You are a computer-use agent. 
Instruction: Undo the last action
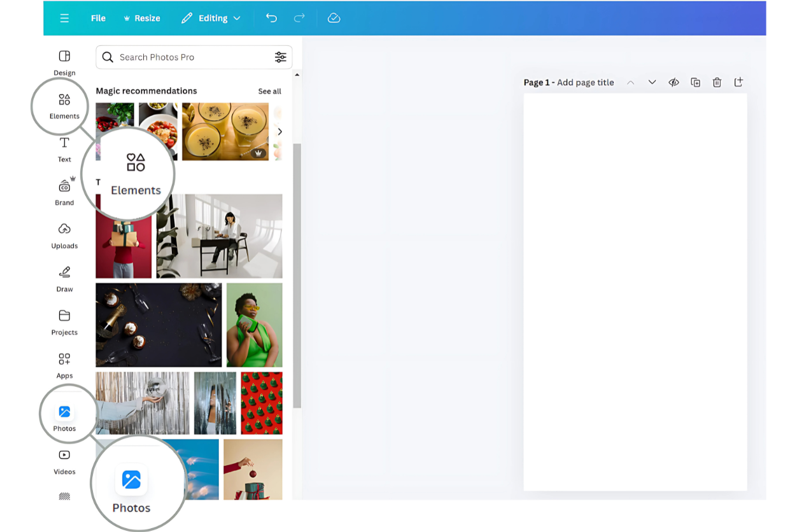[x=271, y=18]
